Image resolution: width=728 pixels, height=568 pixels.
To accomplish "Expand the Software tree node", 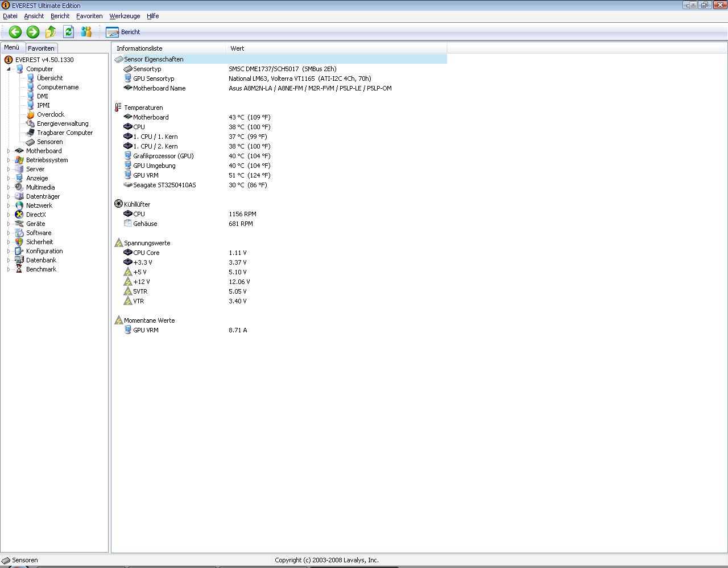I will [x=9, y=233].
